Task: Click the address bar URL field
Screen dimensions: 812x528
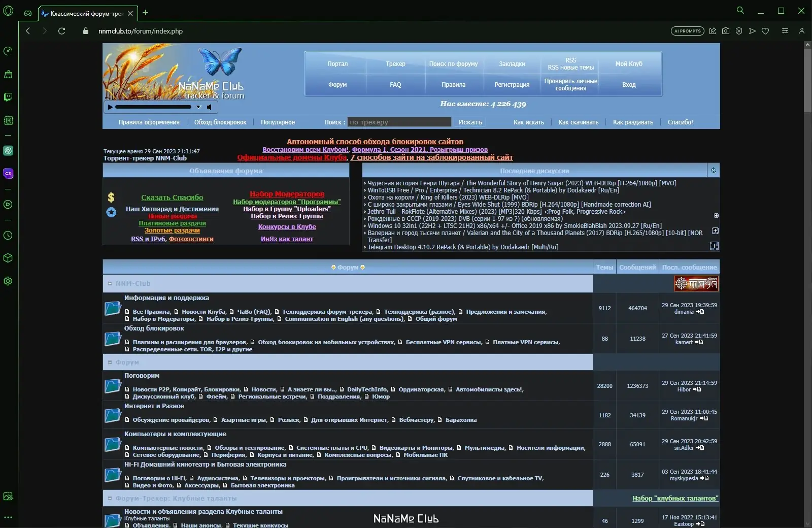Action: point(141,31)
